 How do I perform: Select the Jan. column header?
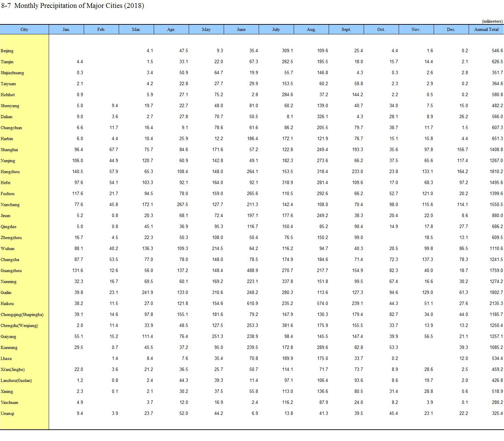point(66,30)
